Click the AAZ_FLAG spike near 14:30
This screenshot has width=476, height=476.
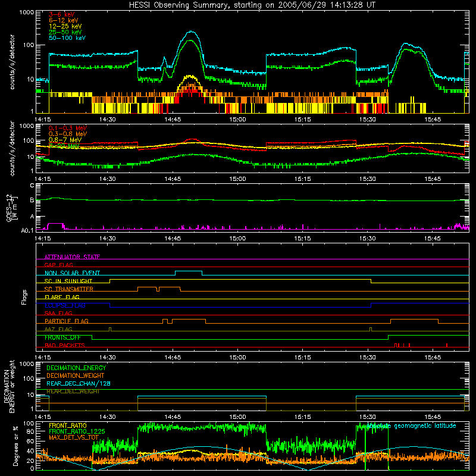click(110, 329)
